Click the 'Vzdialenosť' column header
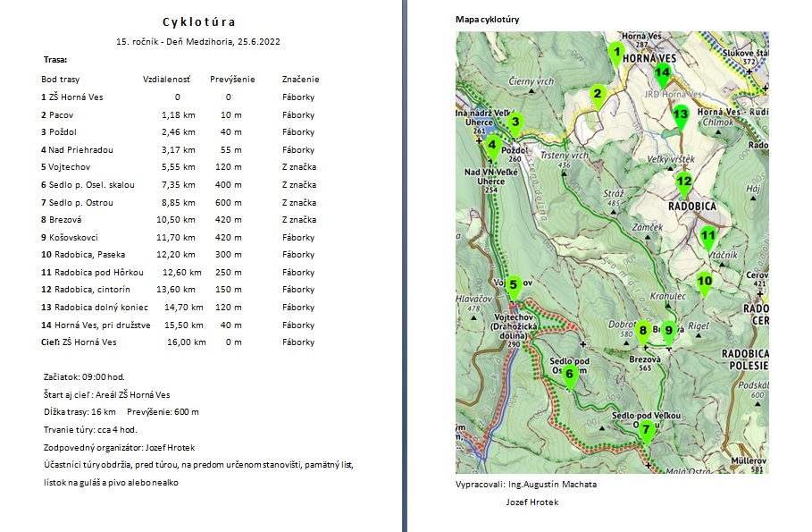Viewport: 812px width, 532px height. pyautogui.click(x=167, y=80)
